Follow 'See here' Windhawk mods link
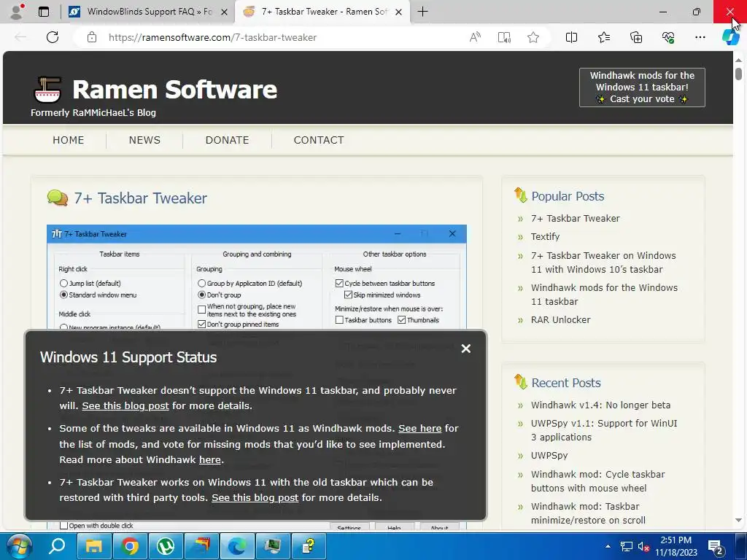 point(419,428)
